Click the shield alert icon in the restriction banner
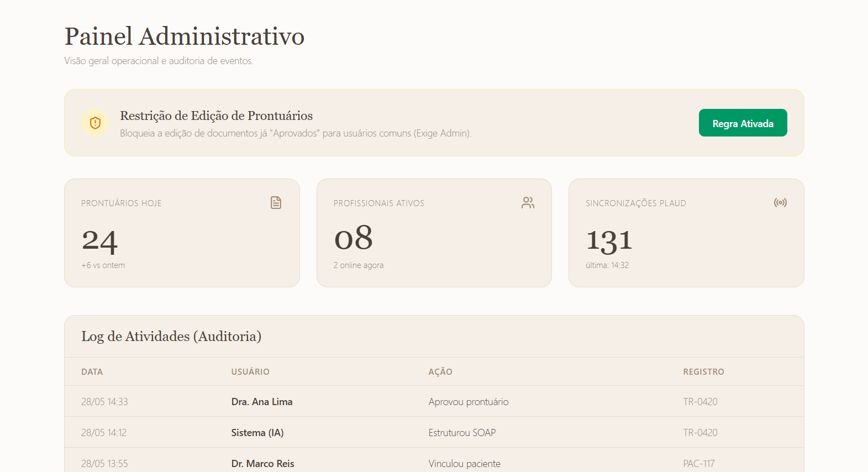The height and width of the screenshot is (472, 868). point(95,123)
